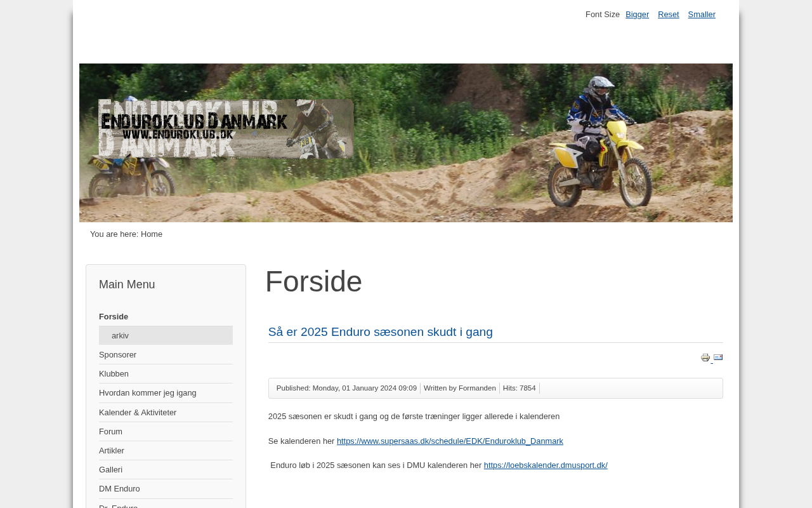Go to the Sponsorer page
Viewport: 812px width, 508px height.
117,355
